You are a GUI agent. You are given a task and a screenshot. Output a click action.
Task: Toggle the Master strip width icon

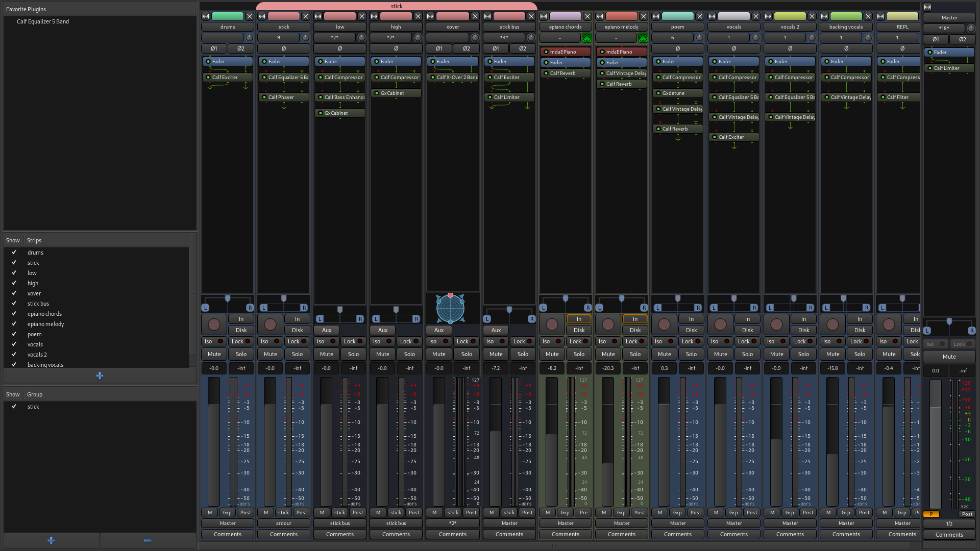point(927,7)
